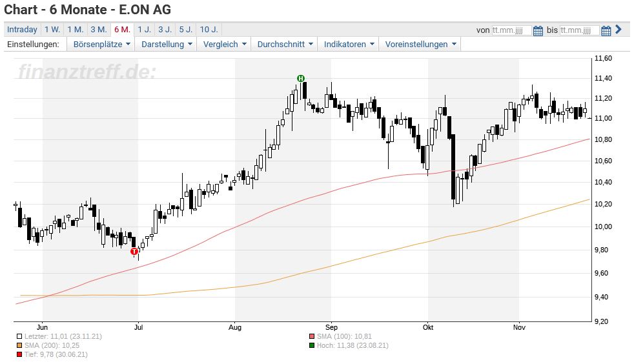
Task: Click the SMA (200): 10,25 legend text
Action: (x=52, y=345)
